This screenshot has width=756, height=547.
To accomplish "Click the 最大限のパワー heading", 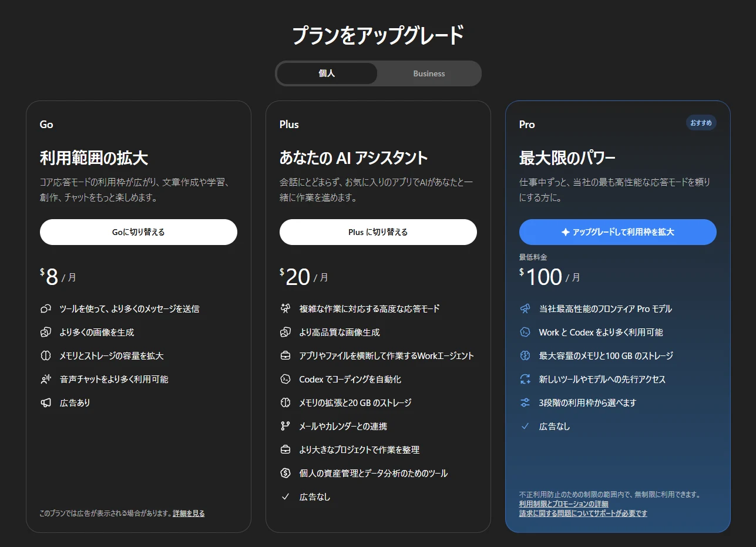I will point(567,158).
